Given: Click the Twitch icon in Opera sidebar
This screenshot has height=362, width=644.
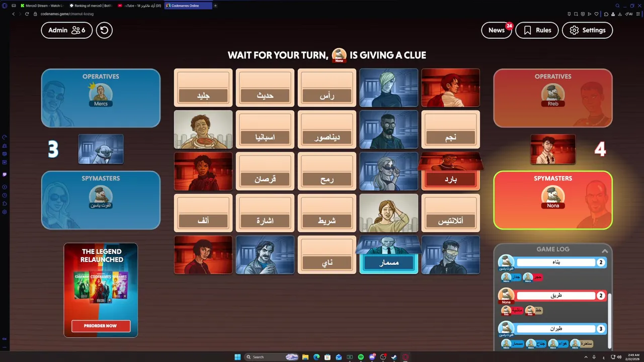Looking at the screenshot, I should (x=5, y=174).
